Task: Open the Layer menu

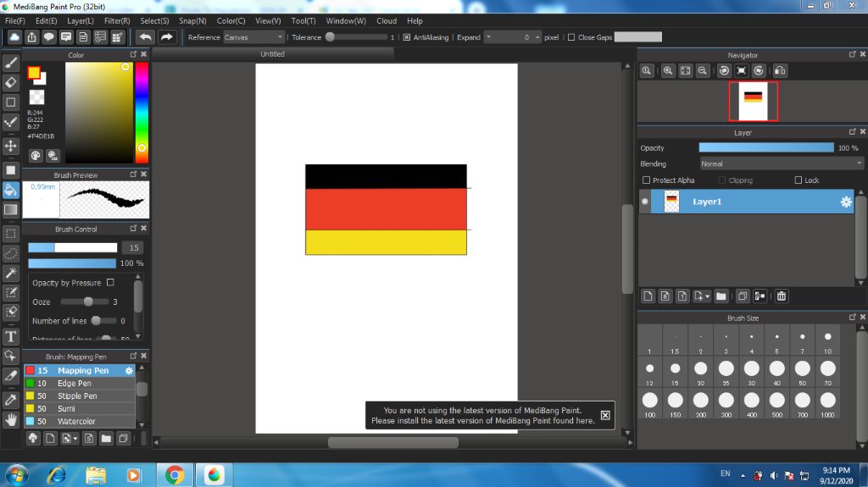Action: point(81,20)
